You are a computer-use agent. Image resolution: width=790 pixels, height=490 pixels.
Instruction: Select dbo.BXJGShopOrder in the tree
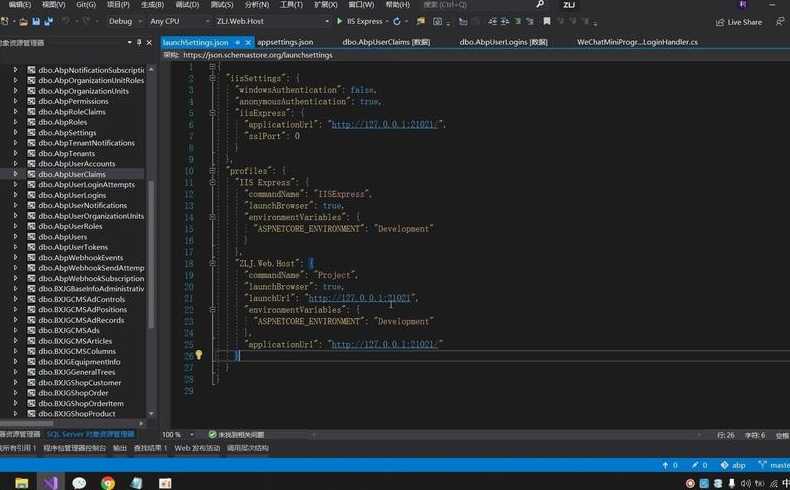(73, 393)
